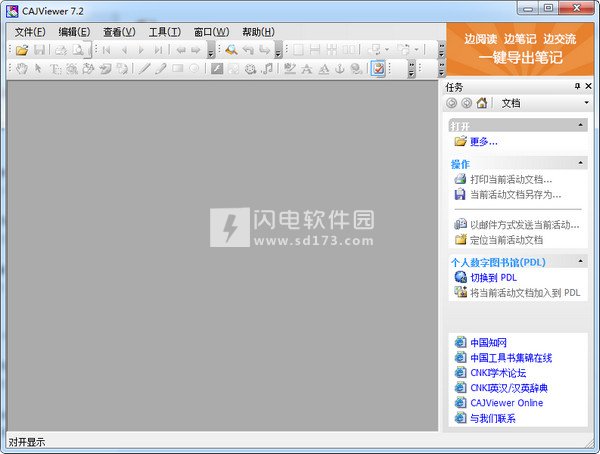Viewport: 600px width, 454px height.
Task: Select the Pencil freehand tool
Action: click(x=161, y=69)
